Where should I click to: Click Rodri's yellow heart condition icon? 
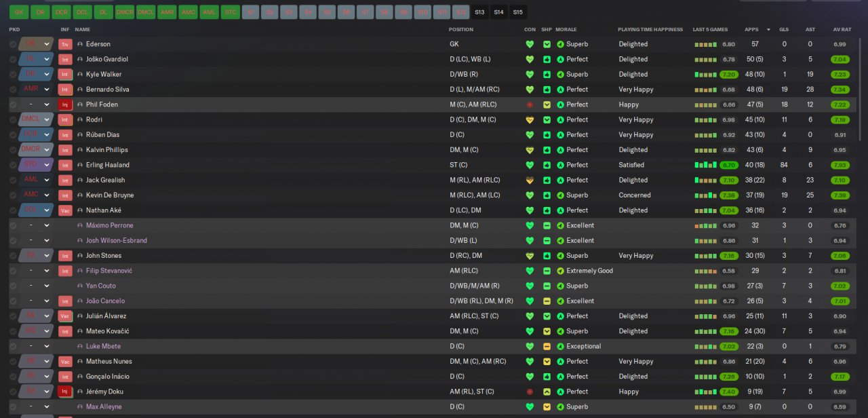[530, 119]
